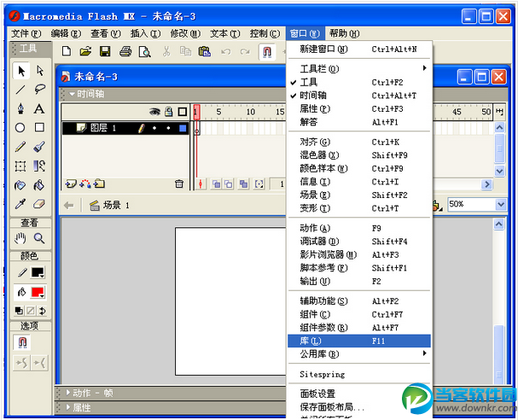Click the Open file toolbar icon
Image resolution: width=518 pixels, height=420 pixels.
pyautogui.click(x=85, y=51)
